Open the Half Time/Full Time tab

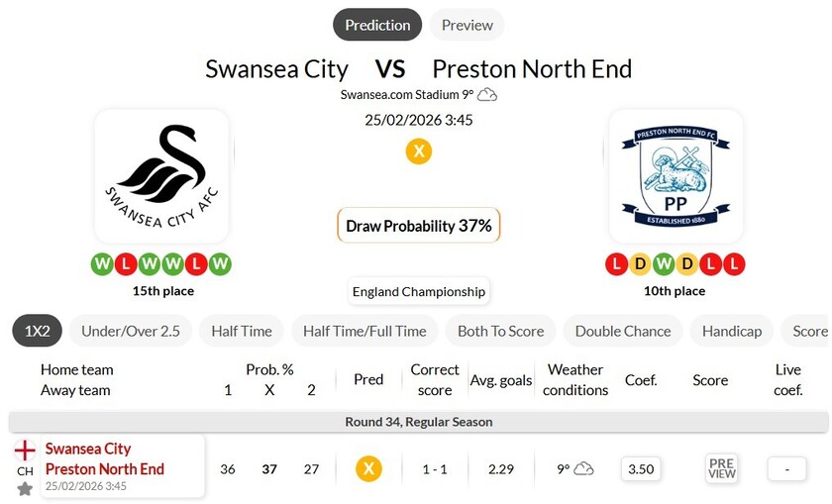pyautogui.click(x=364, y=331)
